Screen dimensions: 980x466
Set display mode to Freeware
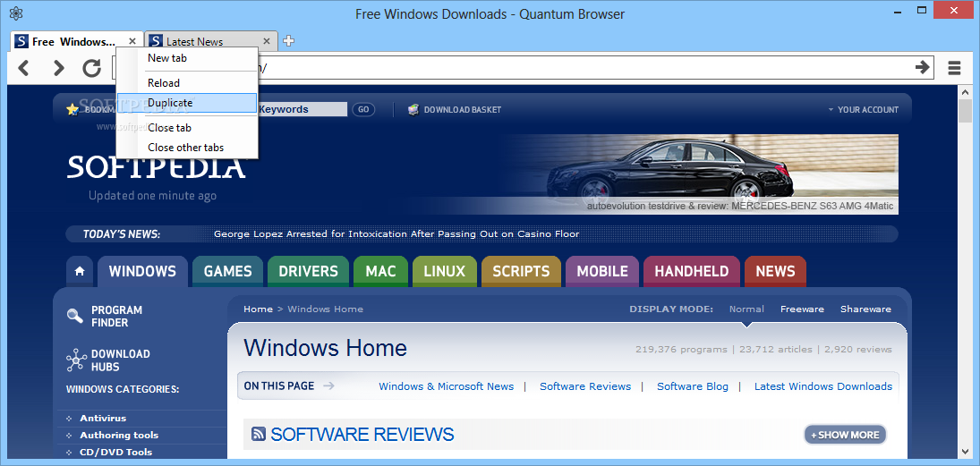point(802,309)
